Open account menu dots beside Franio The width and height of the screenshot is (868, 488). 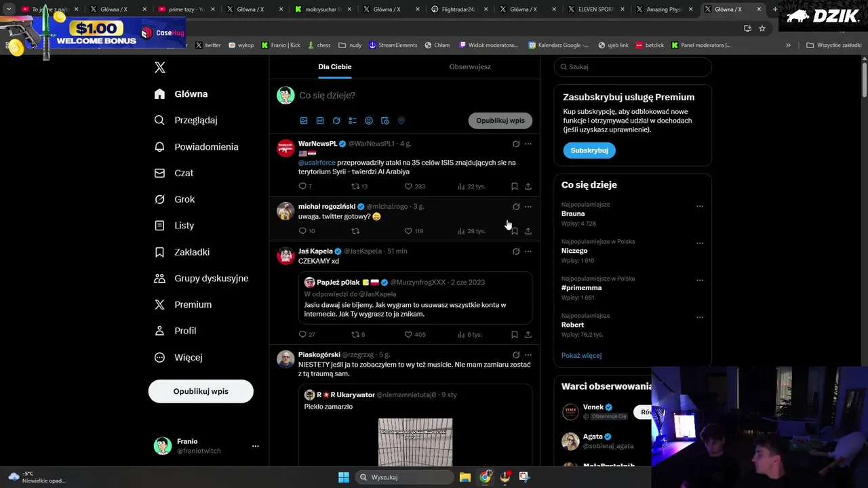256,446
